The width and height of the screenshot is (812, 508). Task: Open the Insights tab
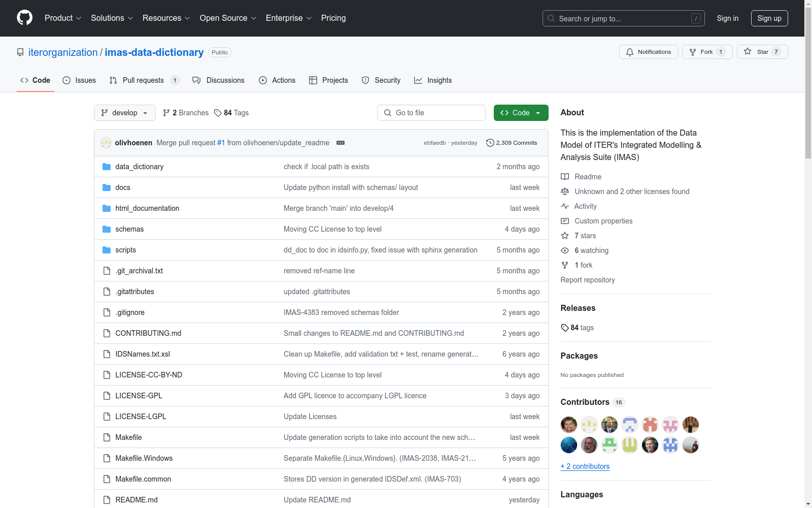(x=433, y=80)
